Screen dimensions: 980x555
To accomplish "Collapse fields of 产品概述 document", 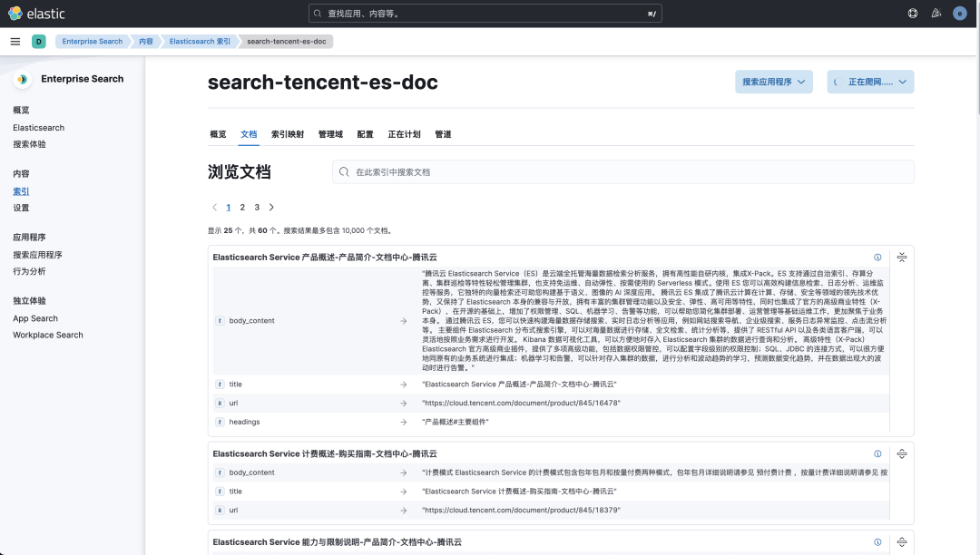I will [x=902, y=258].
